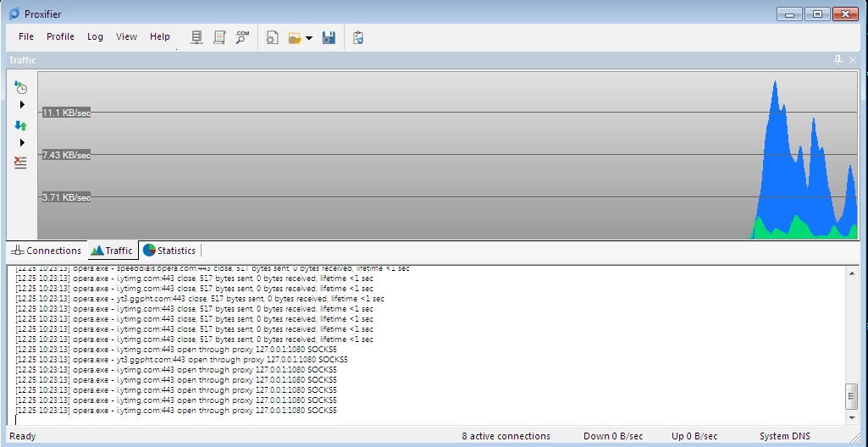Image resolution: width=868 pixels, height=447 pixels.
Task: Click the log scrollbar thumb
Action: coord(852,397)
